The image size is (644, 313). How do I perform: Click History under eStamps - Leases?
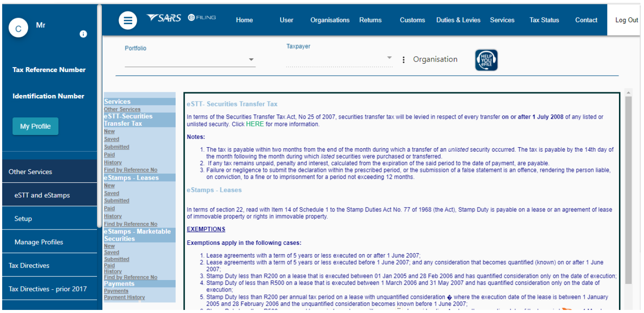point(113,216)
